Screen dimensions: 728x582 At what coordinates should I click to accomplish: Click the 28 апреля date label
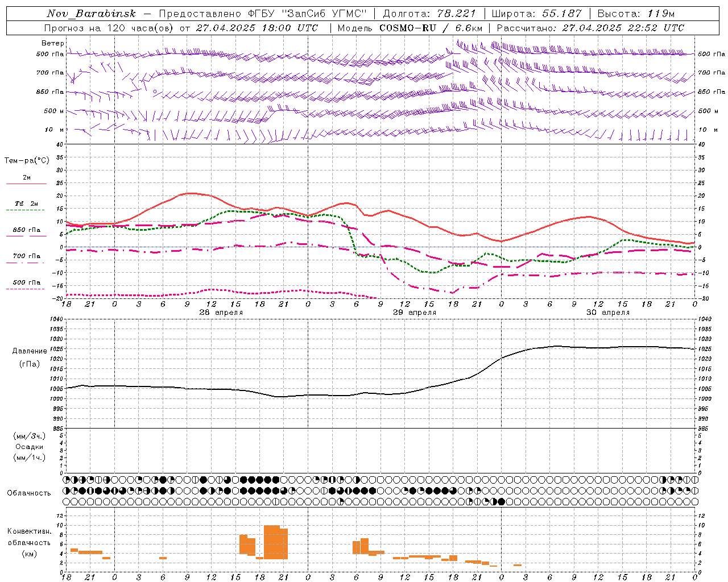[221, 313]
